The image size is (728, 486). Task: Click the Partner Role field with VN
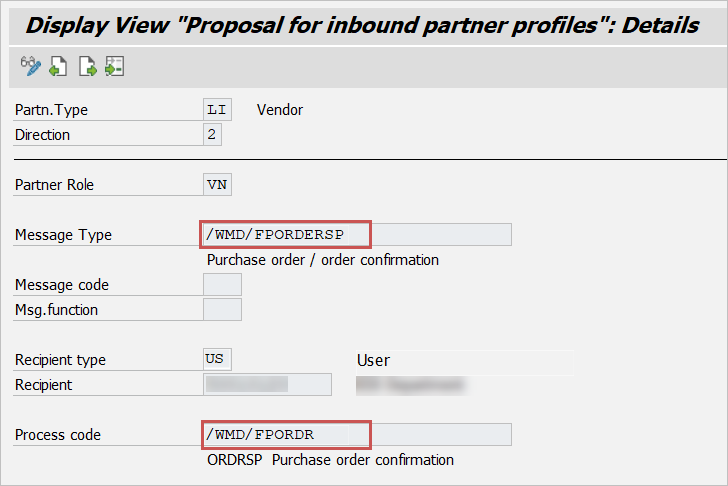pyautogui.click(x=216, y=185)
